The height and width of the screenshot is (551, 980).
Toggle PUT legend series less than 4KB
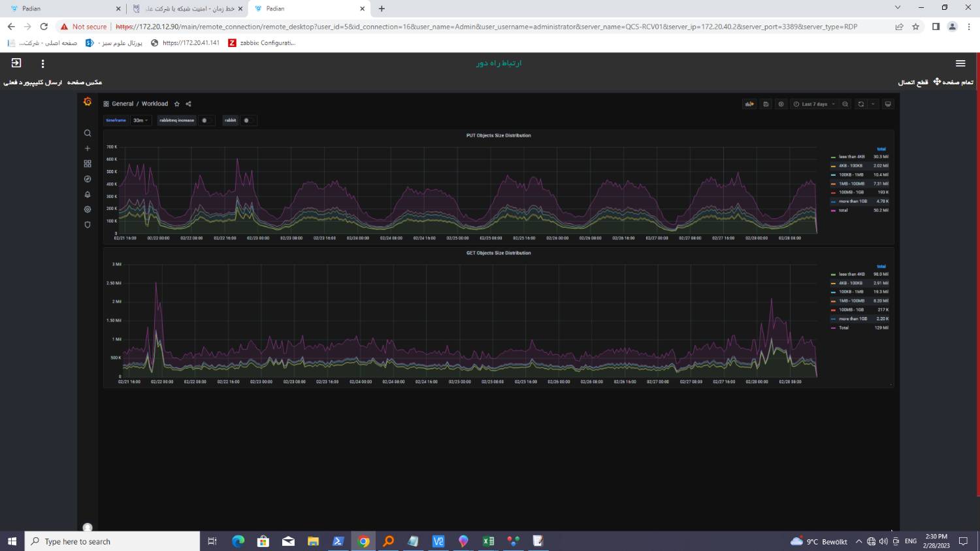coord(851,157)
